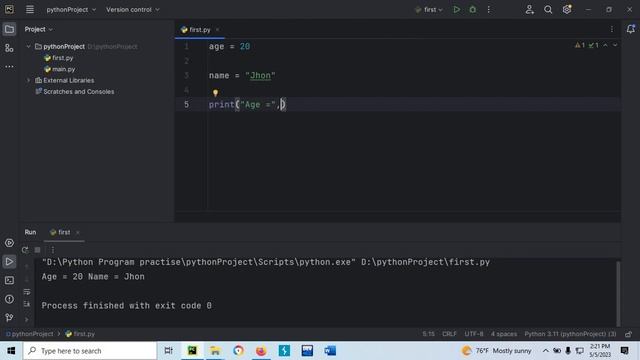The height and width of the screenshot is (360, 640).
Task: Close the 'first' run tab
Action: tap(78, 233)
